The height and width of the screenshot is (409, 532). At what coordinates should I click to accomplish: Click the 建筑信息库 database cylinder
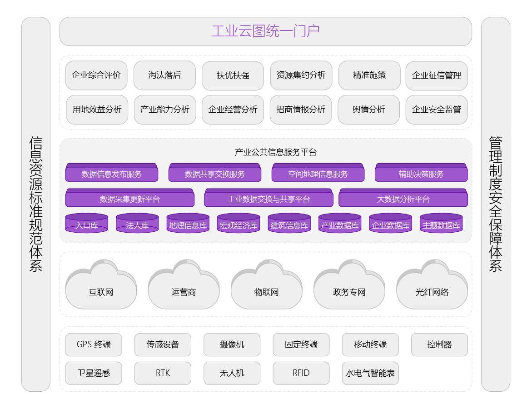tap(289, 223)
